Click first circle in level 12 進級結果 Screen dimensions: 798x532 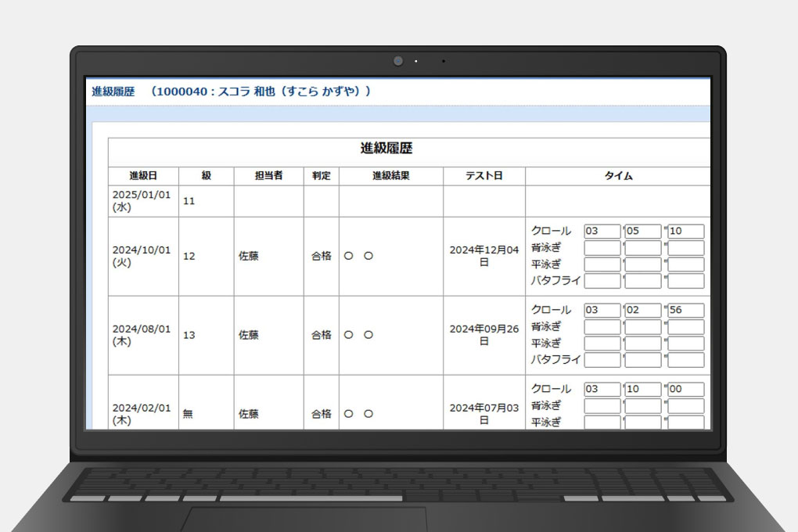pyautogui.click(x=349, y=256)
